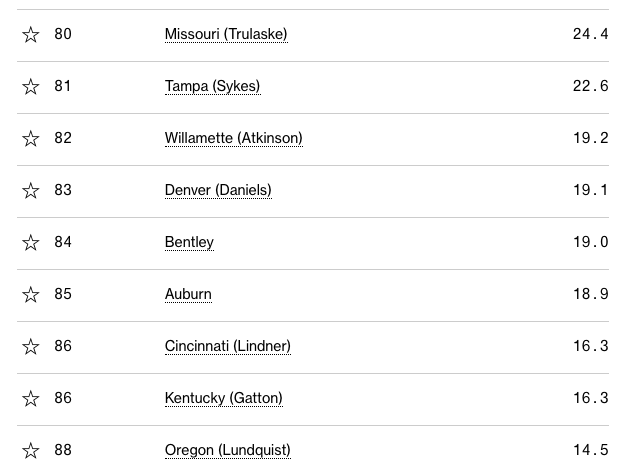Toggle the Kentucky (Gatton) star icon

[x=31, y=399]
